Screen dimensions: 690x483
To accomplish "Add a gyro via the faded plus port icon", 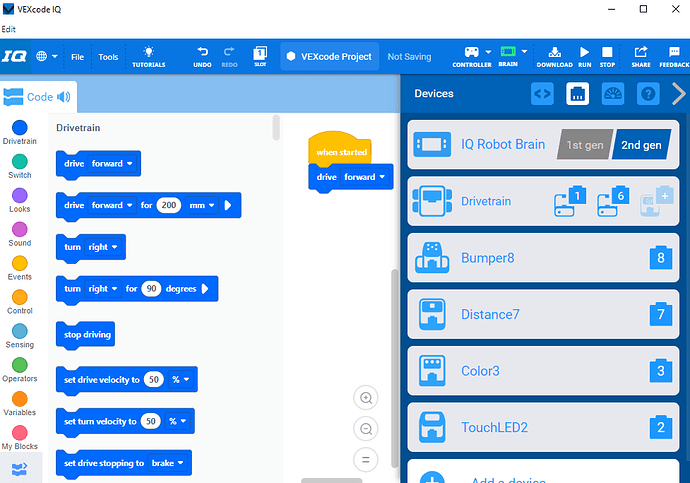I will click(x=657, y=201).
